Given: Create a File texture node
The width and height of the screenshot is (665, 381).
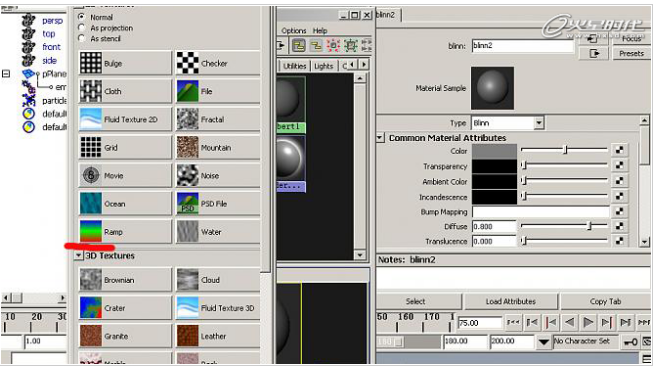Looking at the screenshot, I should coord(218,91).
